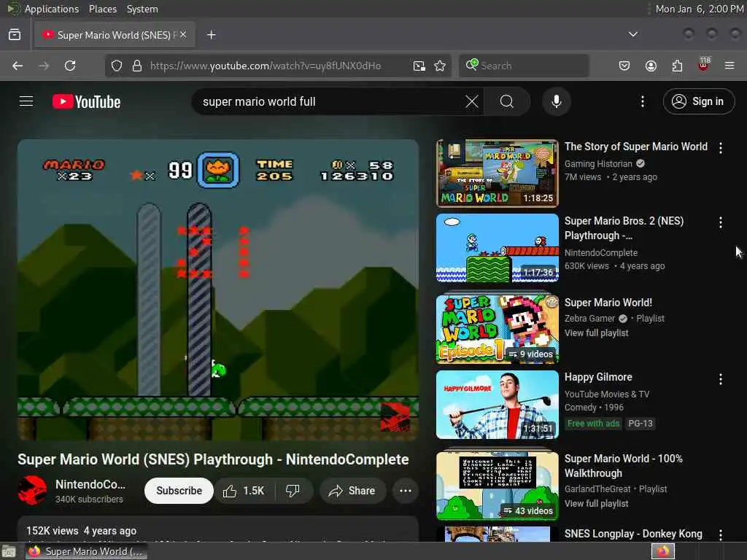Open more actions ellipsis below video
The width and height of the screenshot is (747, 560).
tap(406, 491)
